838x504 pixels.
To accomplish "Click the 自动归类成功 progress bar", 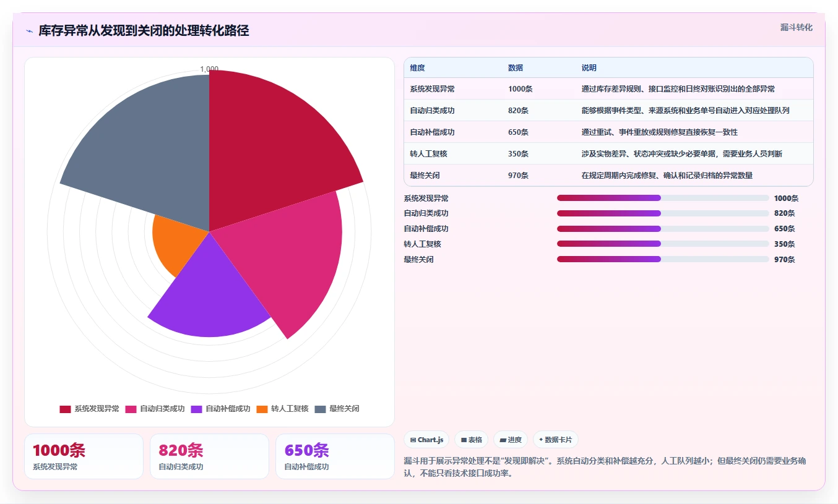I will (663, 213).
